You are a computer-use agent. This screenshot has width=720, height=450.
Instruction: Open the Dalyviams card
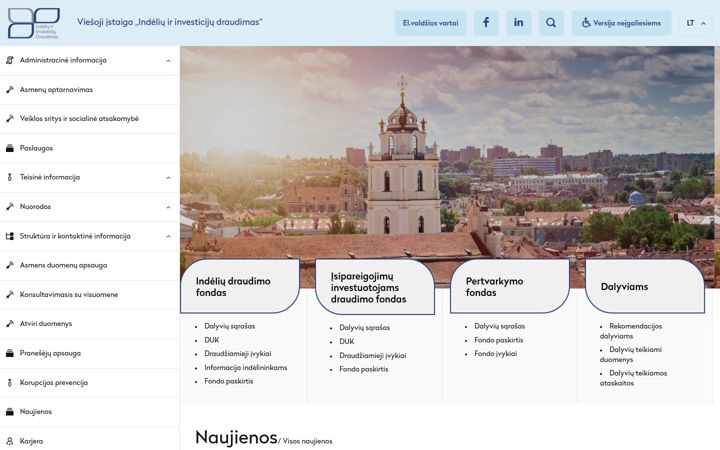pos(645,286)
